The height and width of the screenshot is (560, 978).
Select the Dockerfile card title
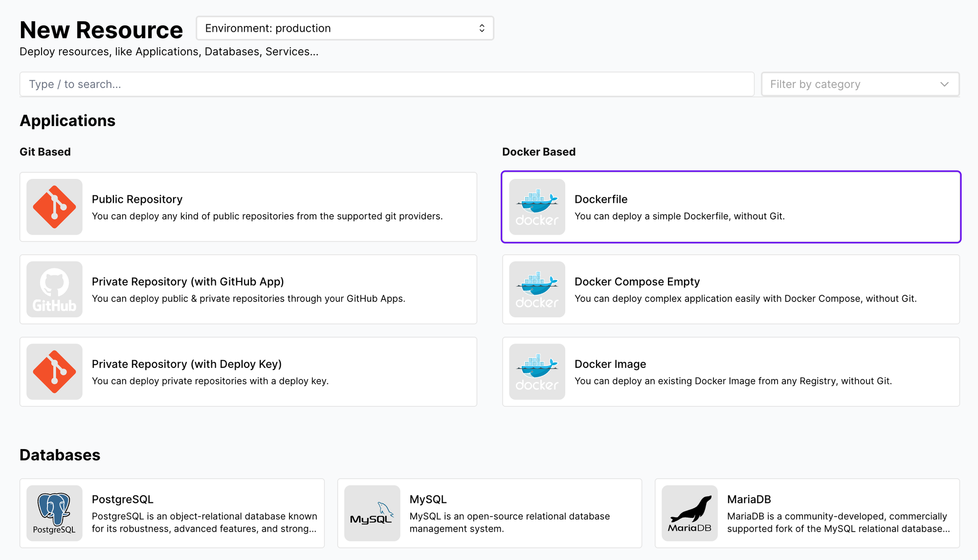601,199
